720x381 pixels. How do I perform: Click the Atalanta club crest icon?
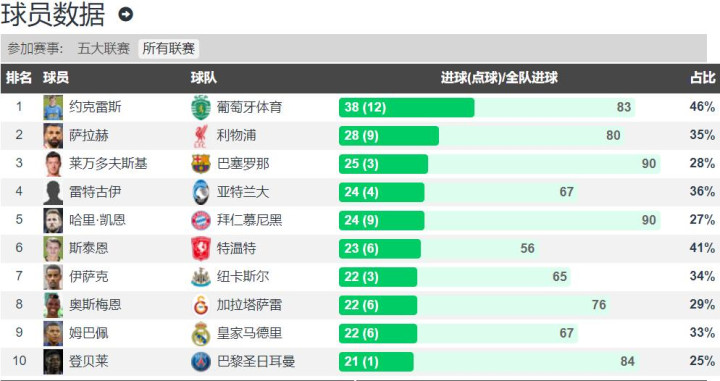(x=201, y=192)
